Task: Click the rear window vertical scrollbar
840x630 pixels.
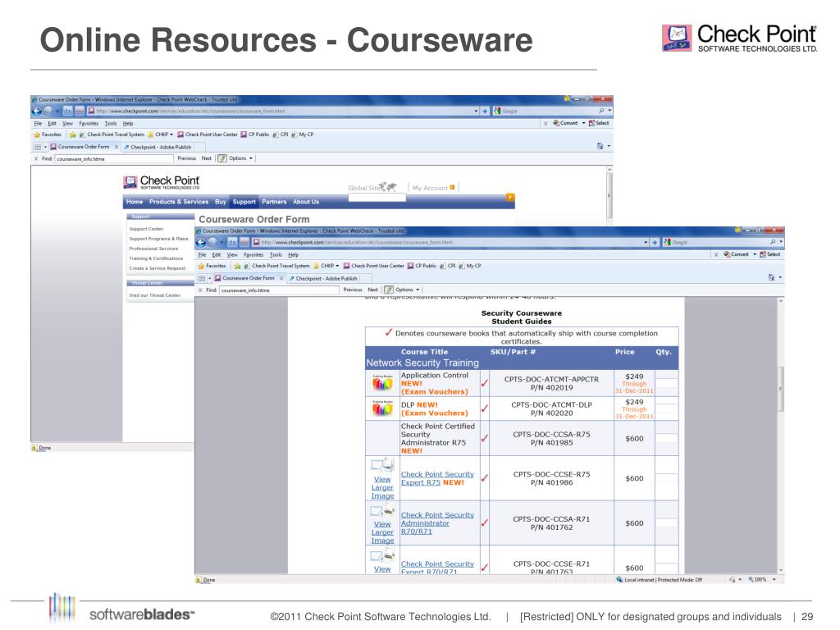Action: pos(609,194)
